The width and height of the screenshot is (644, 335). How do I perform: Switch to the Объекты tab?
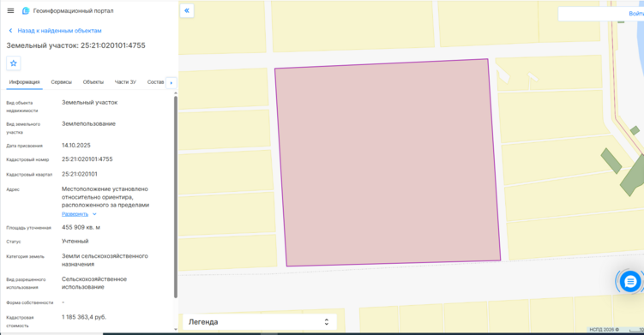tap(93, 82)
